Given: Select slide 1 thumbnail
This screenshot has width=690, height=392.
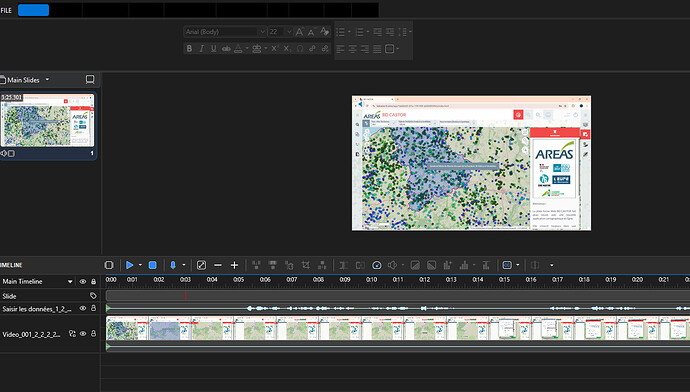Looking at the screenshot, I should pyautogui.click(x=48, y=120).
